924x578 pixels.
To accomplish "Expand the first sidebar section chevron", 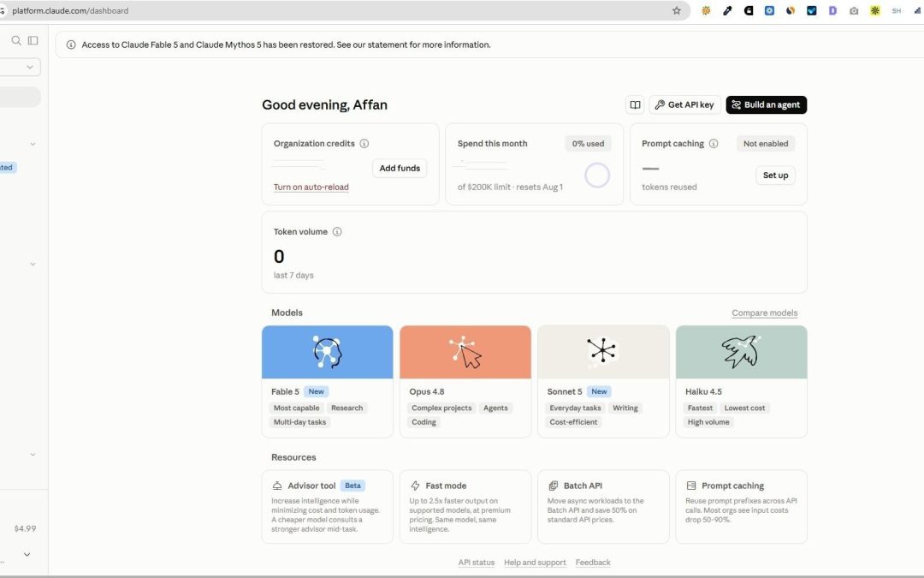I will tap(33, 144).
